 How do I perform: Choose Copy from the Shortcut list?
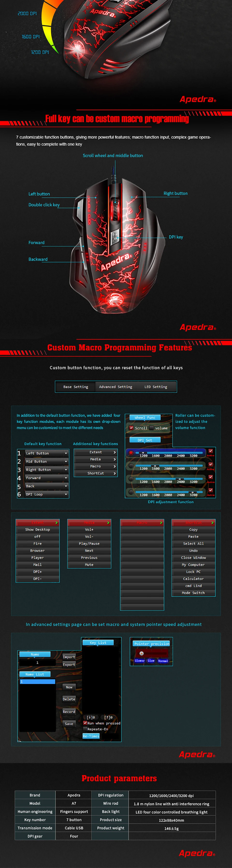coord(194,530)
